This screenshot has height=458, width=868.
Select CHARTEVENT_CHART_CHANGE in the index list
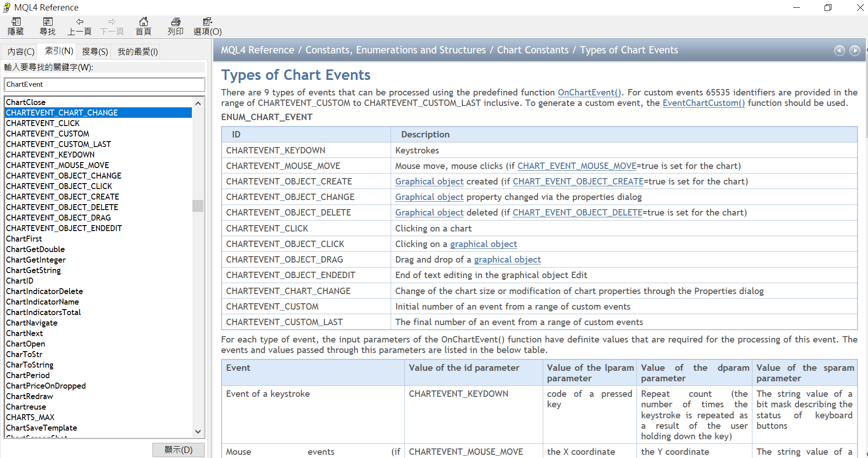(x=98, y=113)
